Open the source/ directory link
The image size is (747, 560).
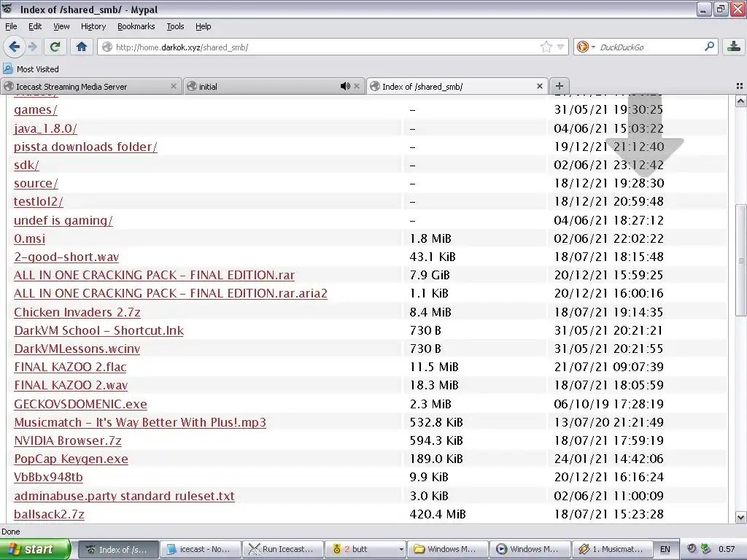tap(36, 183)
